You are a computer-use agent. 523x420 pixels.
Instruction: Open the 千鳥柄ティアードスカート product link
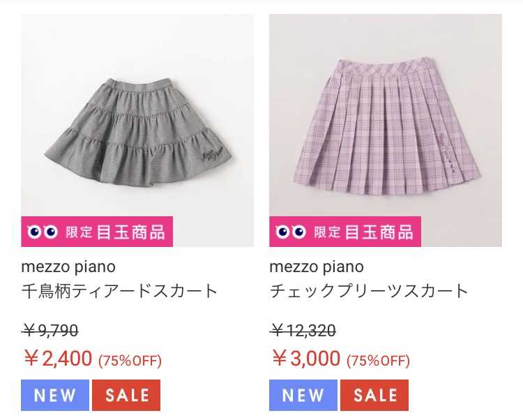click(120, 291)
